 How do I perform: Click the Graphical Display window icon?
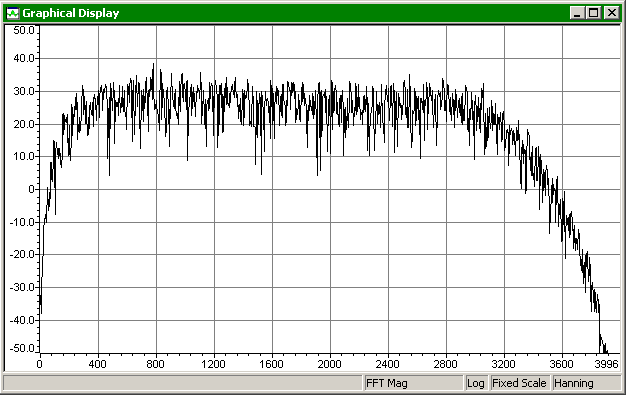tap(13, 13)
